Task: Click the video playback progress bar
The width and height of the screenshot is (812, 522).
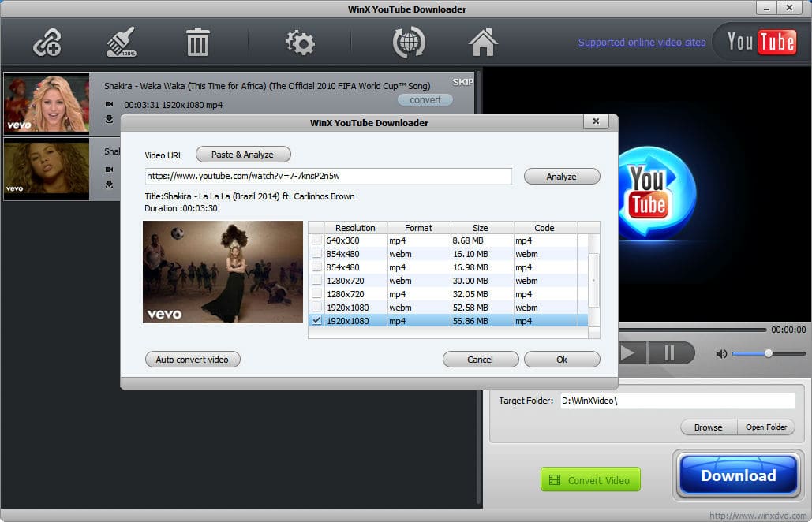Action: point(692,330)
